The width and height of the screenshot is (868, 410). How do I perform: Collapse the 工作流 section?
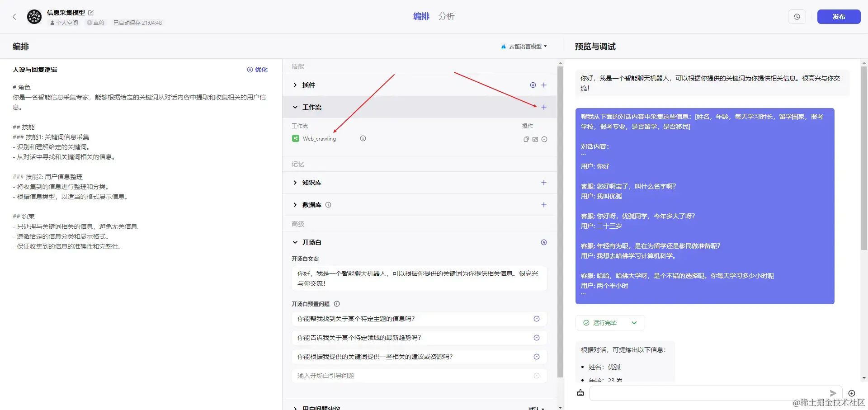[x=295, y=107]
